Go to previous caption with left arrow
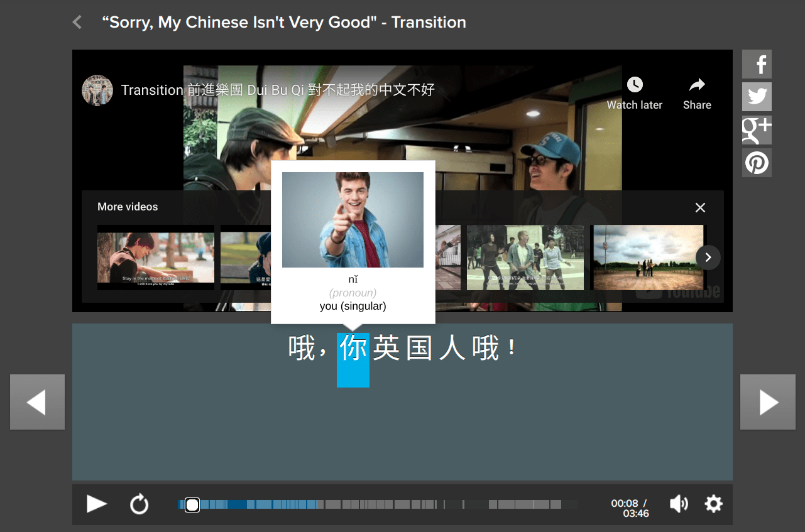The image size is (805, 532). [x=37, y=402]
